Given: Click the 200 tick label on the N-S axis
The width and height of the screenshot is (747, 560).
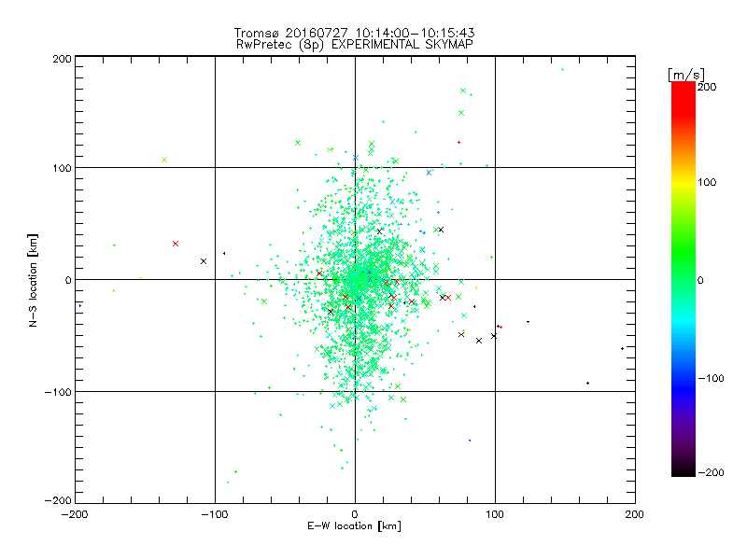Looking at the screenshot, I should pyautogui.click(x=62, y=59).
